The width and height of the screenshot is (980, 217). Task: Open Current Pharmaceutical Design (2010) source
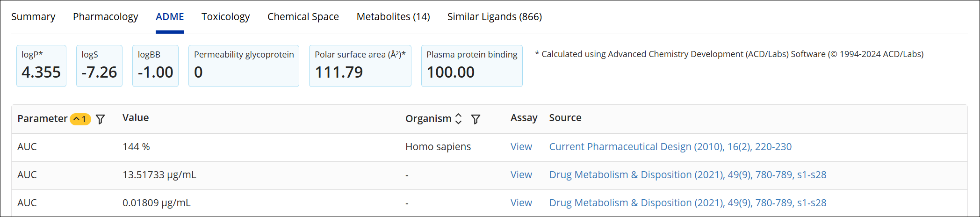point(670,147)
